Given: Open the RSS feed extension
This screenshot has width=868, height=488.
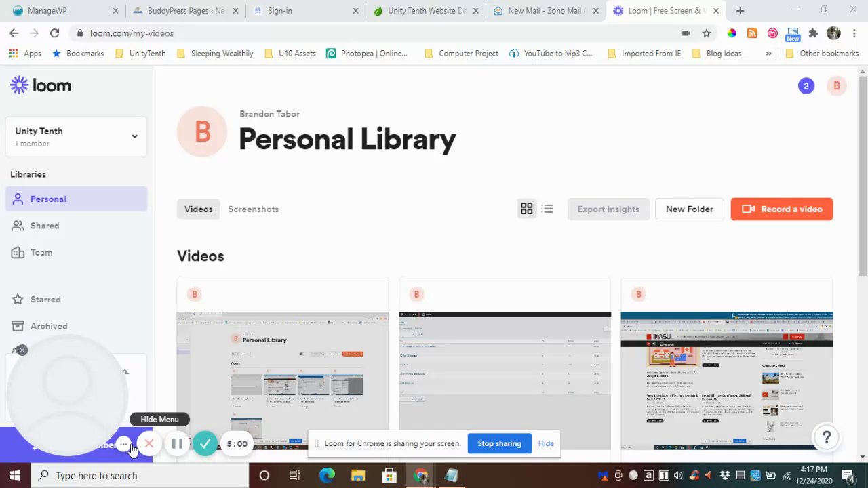Looking at the screenshot, I should 752,33.
